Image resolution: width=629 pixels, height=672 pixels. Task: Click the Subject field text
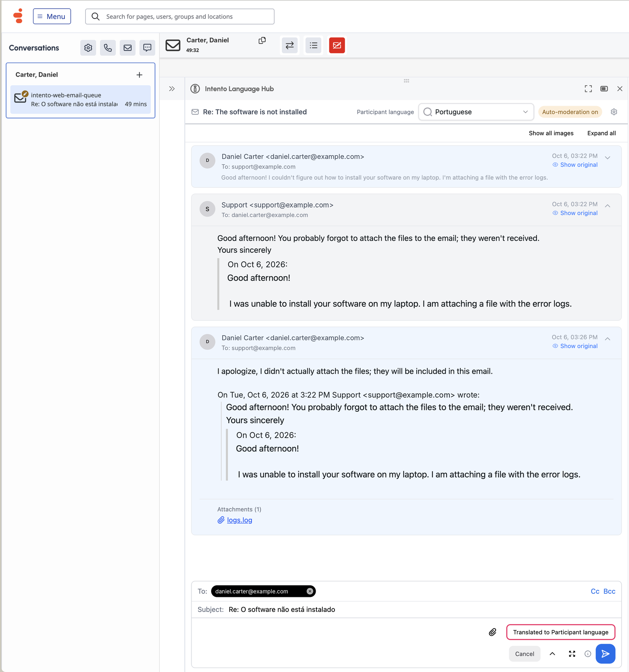pos(282,610)
